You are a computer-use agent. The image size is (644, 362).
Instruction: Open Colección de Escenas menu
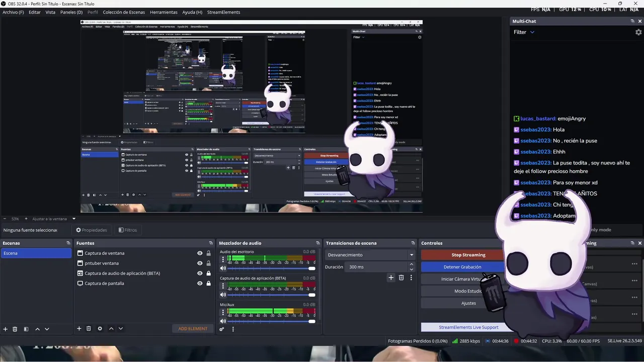pyautogui.click(x=124, y=12)
